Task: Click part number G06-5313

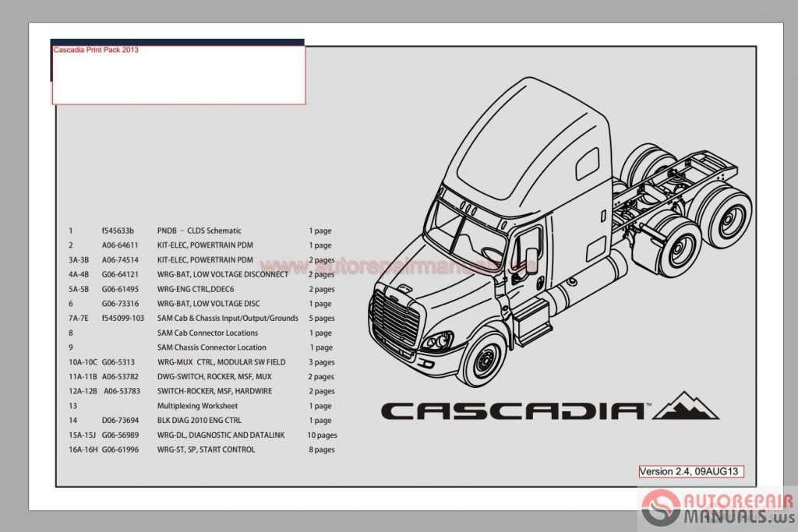Action: (x=117, y=362)
